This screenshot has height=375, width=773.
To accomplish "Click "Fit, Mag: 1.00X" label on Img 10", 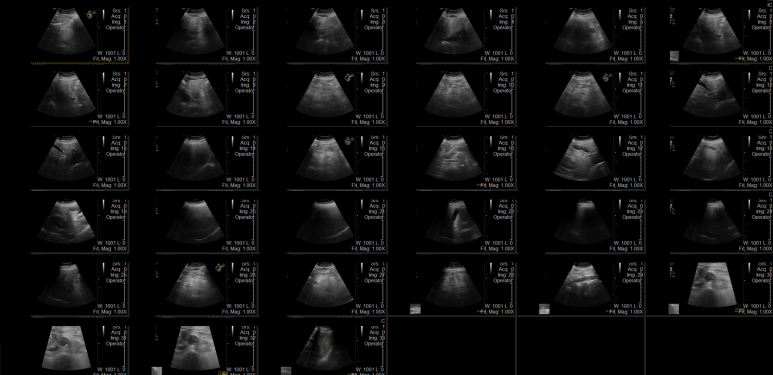I will (x=497, y=122).
